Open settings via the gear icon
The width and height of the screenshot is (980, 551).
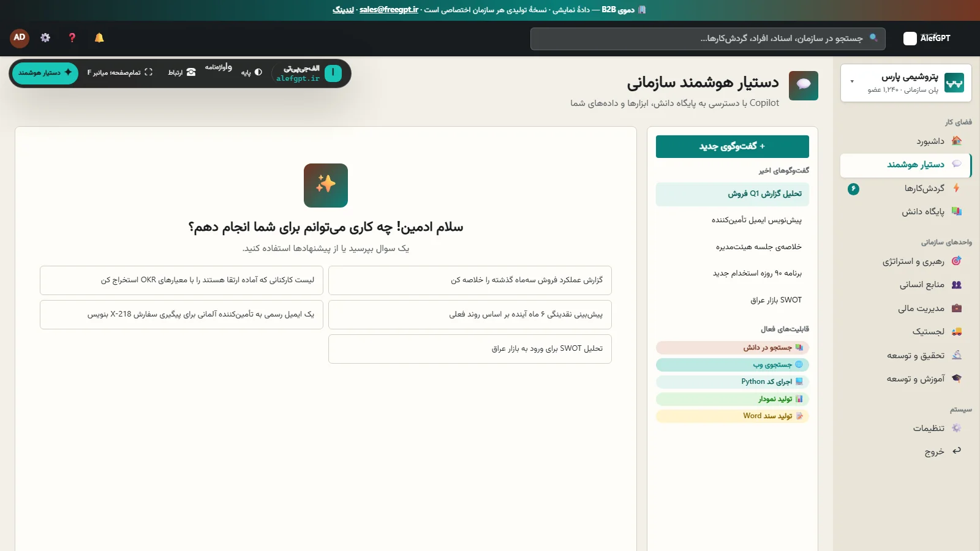[45, 38]
